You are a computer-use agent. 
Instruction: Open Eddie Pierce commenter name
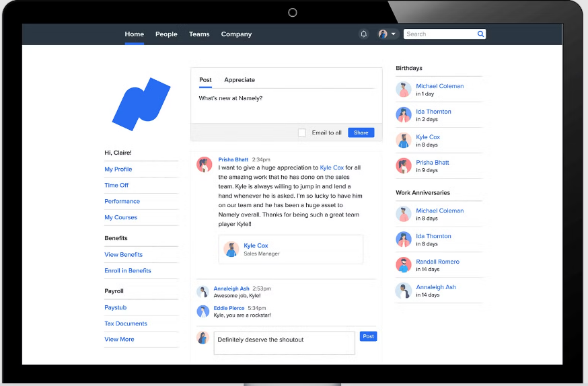229,308
